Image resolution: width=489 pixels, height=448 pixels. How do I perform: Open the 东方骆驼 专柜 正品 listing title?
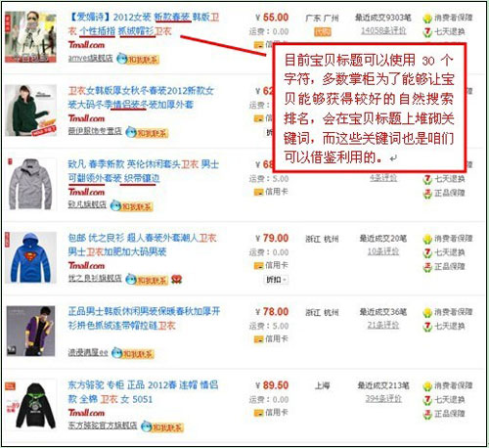(143, 392)
